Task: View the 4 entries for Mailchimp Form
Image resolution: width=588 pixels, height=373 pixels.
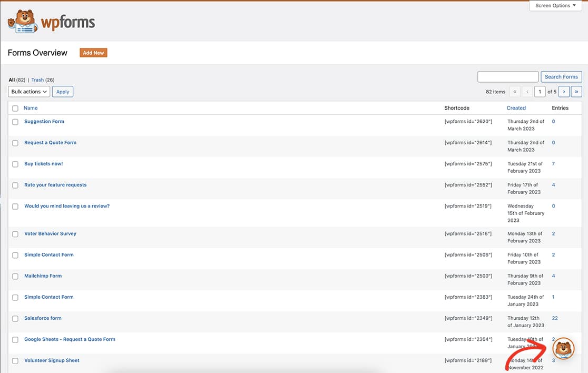Action: pyautogui.click(x=554, y=276)
